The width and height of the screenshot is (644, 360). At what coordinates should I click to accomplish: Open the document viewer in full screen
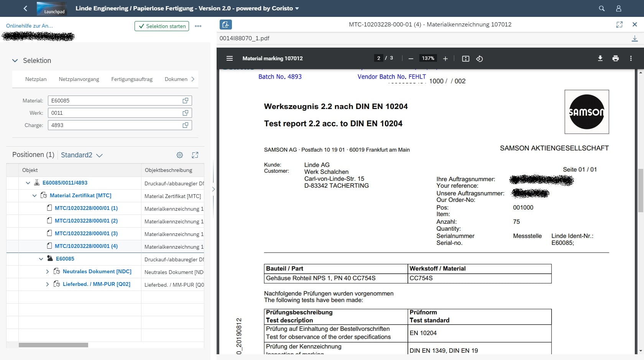pos(619,25)
